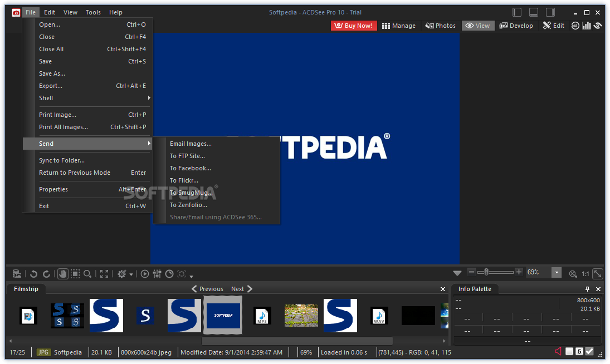Switch to Photos mode
610x364 pixels.
[441, 26]
